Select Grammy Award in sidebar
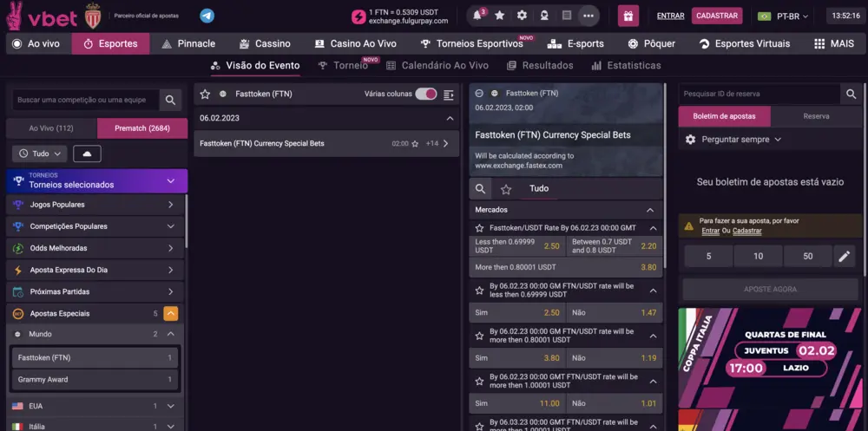This screenshot has height=431, width=868. pos(95,380)
